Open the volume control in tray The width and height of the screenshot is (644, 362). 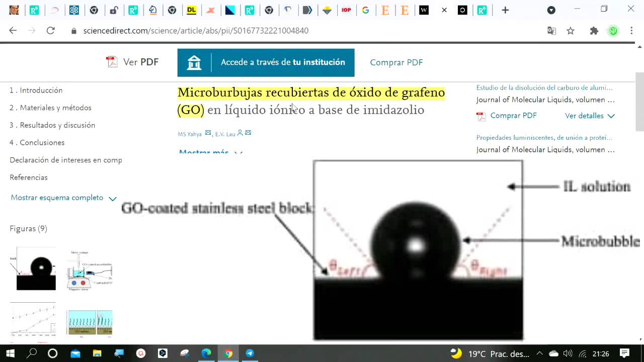coord(568,353)
